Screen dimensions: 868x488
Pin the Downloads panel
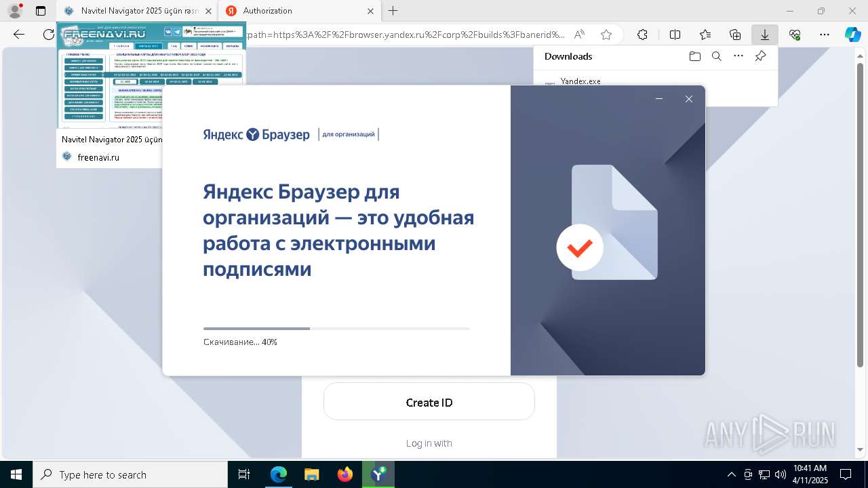(x=760, y=56)
